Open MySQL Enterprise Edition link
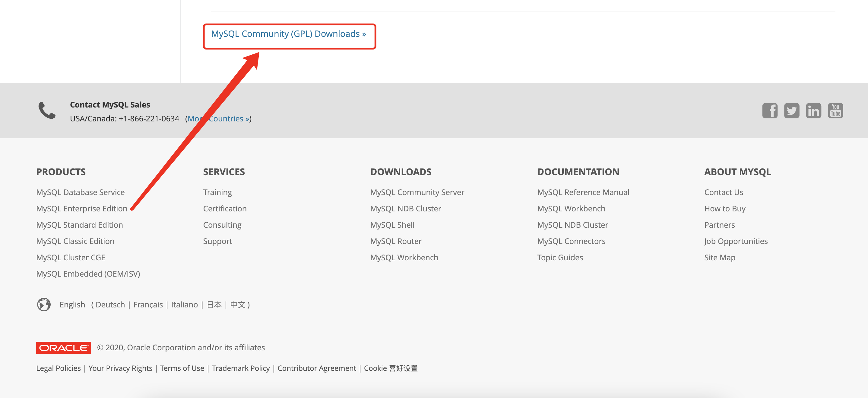868x398 pixels. pyautogui.click(x=82, y=209)
